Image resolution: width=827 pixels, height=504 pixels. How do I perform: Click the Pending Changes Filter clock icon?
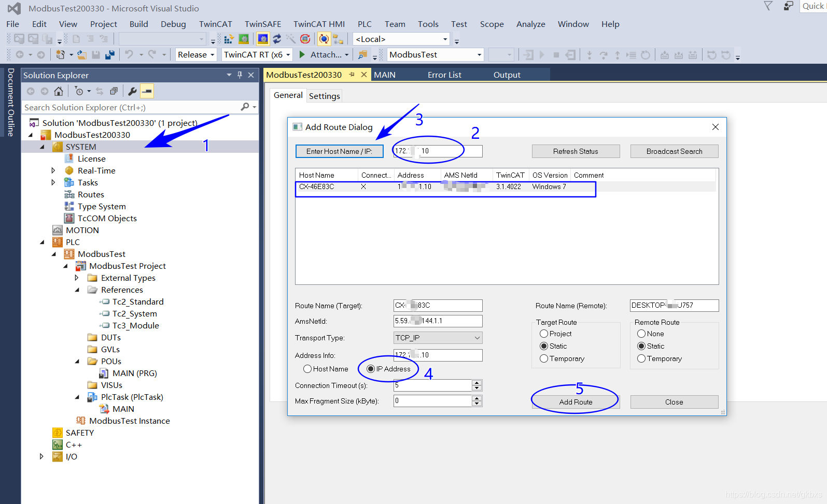79,91
